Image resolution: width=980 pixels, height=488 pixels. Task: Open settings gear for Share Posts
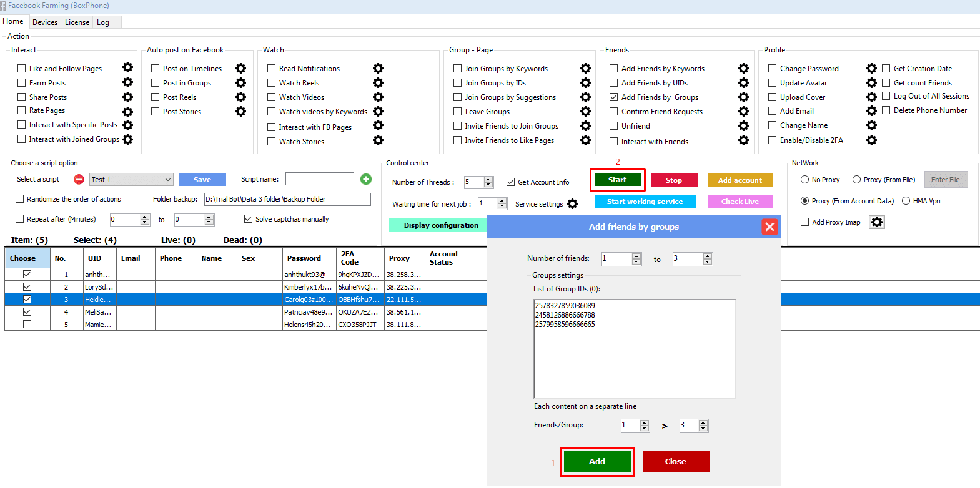127,97
